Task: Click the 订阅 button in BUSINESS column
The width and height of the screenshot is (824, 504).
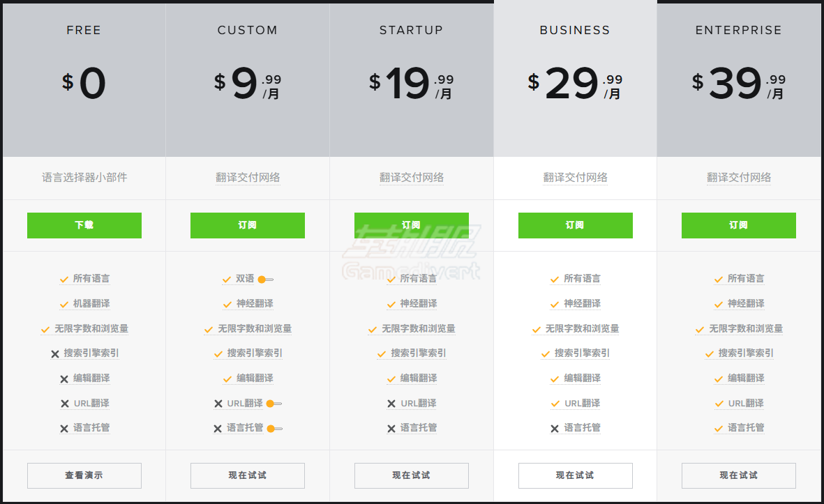Action: pyautogui.click(x=575, y=225)
